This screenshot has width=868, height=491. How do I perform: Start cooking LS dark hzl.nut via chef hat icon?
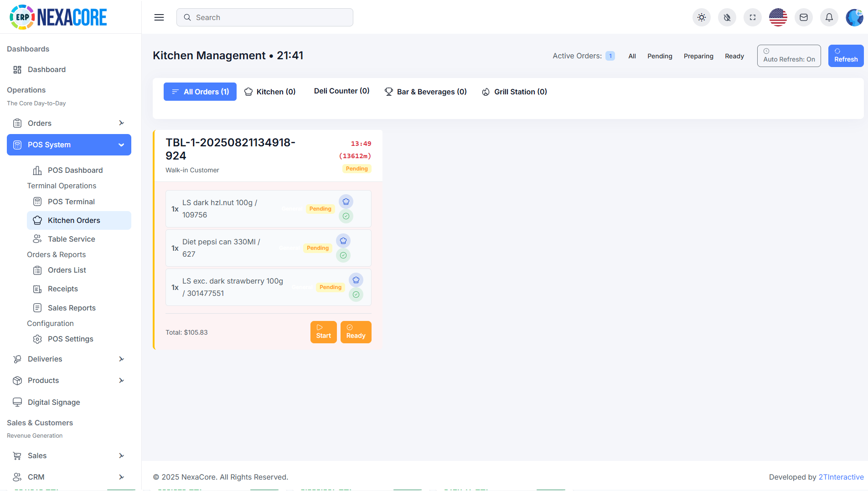pos(346,201)
